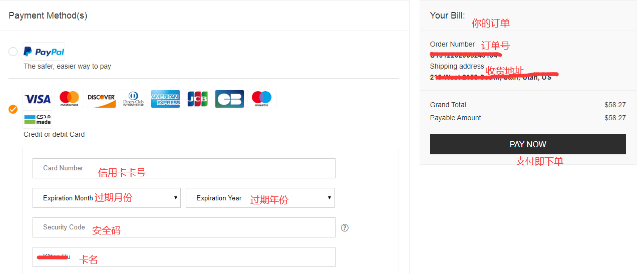Click the Diners Club International logo
This screenshot has width=644, height=274.
pyautogui.click(x=133, y=99)
